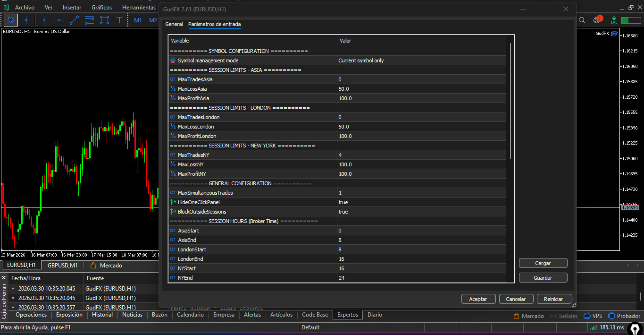This screenshot has width=644, height=335.
Task: Pick the vertical line drawing tool
Action: point(44,20)
